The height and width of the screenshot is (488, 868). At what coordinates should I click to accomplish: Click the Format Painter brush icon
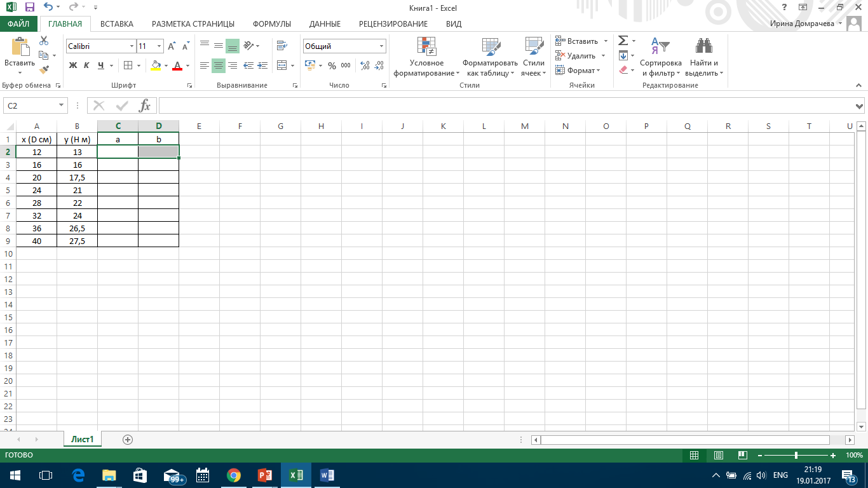click(x=44, y=70)
